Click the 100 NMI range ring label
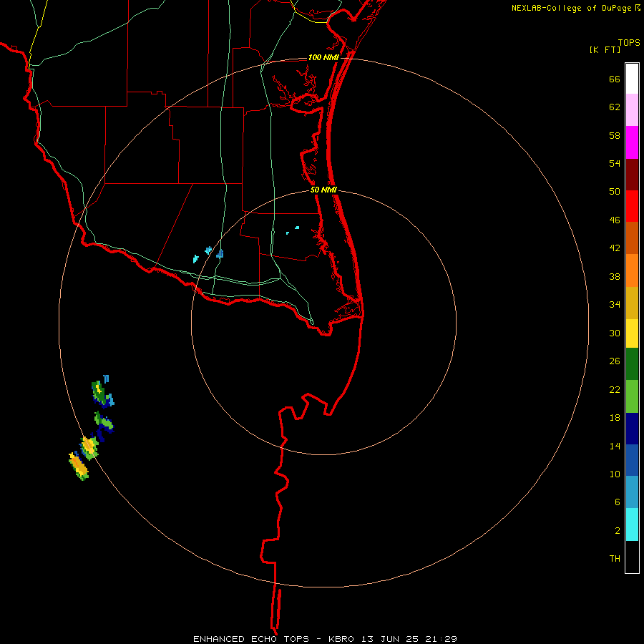This screenshot has height=644, width=644. pyautogui.click(x=323, y=57)
